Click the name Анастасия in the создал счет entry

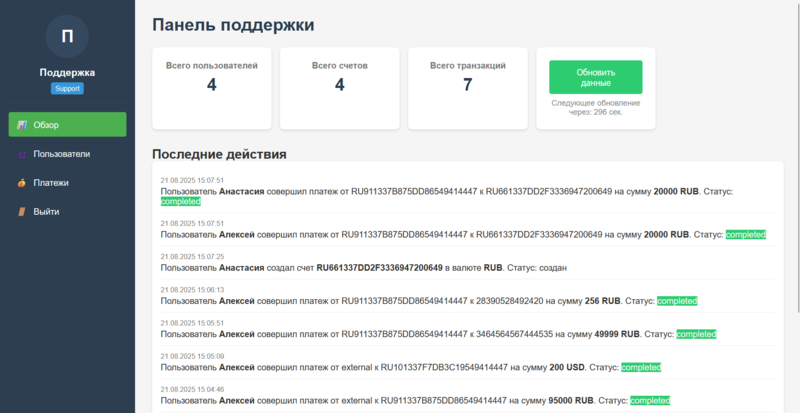coord(242,268)
